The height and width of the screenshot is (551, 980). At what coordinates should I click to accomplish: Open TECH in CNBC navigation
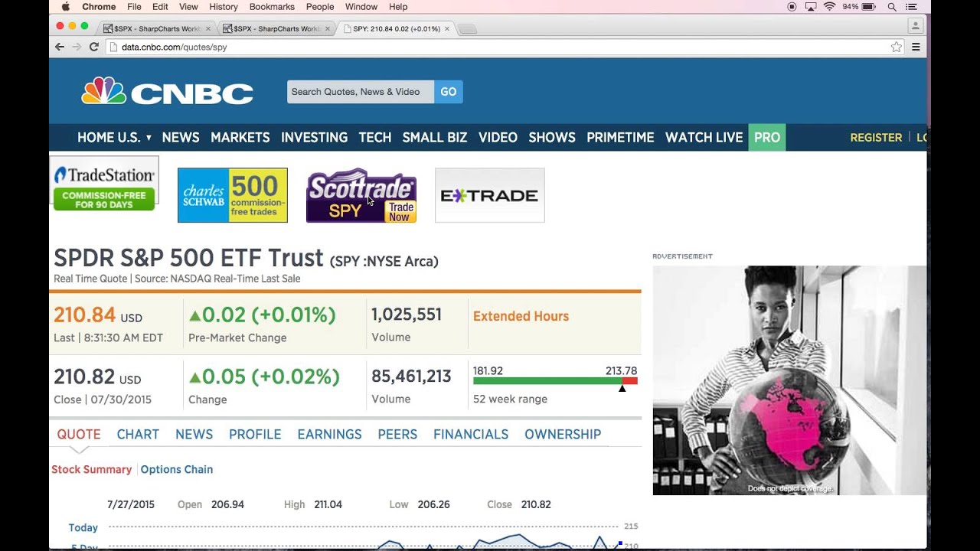pos(375,138)
